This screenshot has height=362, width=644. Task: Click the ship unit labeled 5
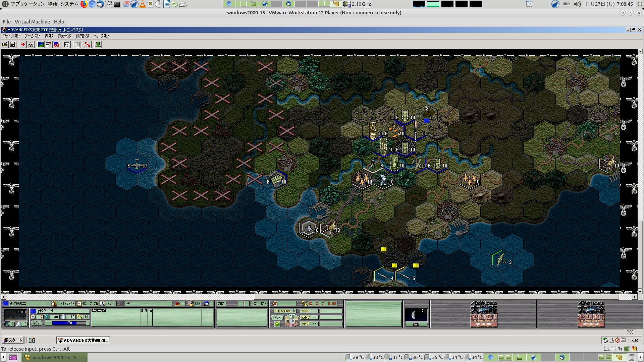pyautogui.click(x=405, y=276)
